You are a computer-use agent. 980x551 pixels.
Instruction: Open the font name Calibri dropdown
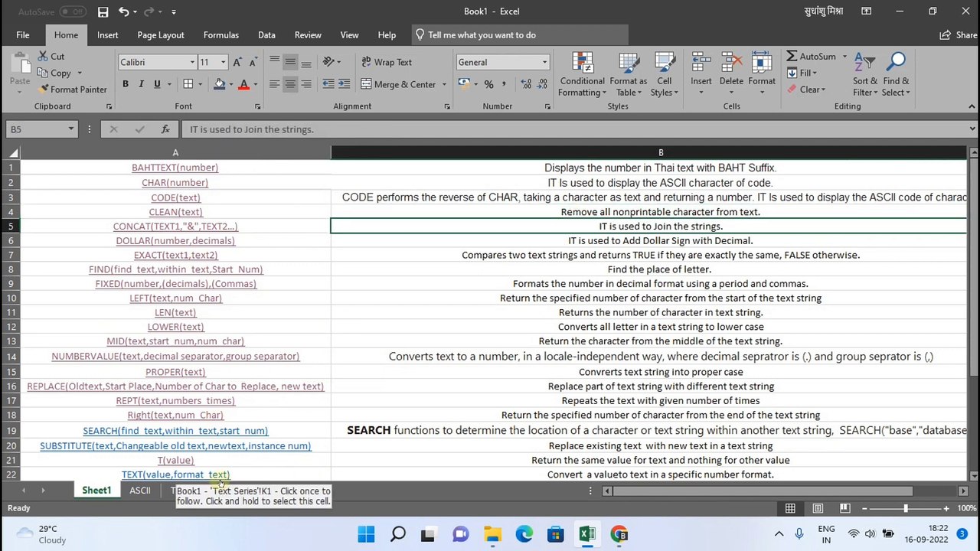click(x=192, y=63)
